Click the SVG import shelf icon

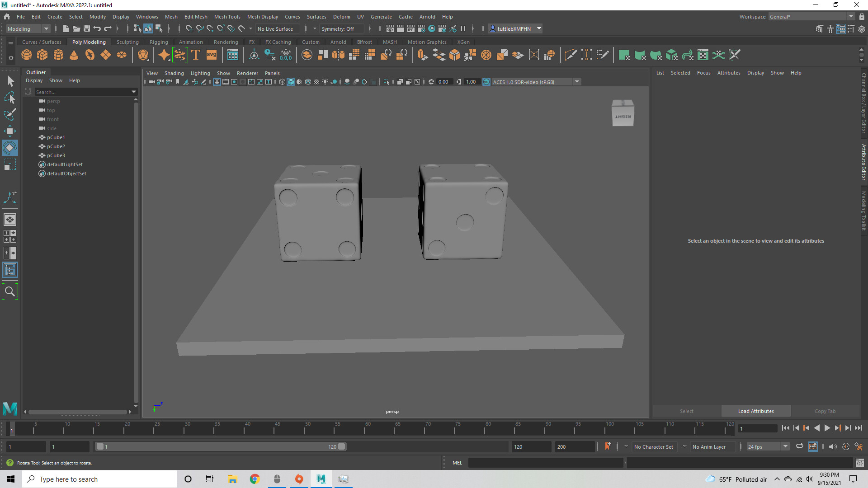pos(212,55)
